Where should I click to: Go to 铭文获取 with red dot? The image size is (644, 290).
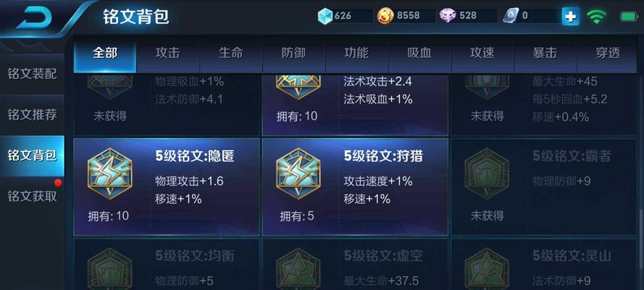click(32, 196)
